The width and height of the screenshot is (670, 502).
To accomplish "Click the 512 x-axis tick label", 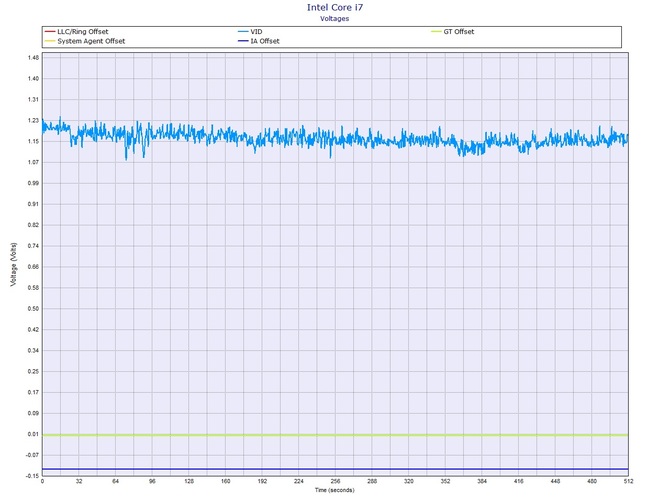I will (x=629, y=481).
